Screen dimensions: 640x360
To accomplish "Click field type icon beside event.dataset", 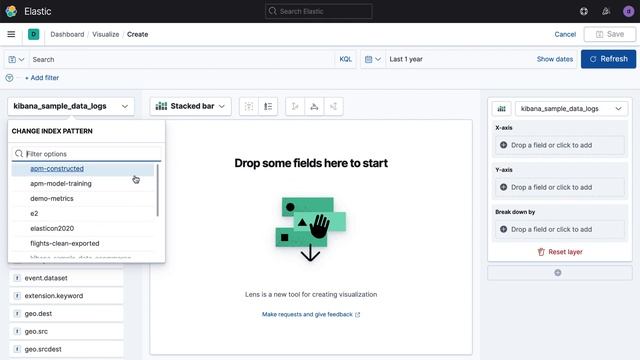I will pos(17,278).
